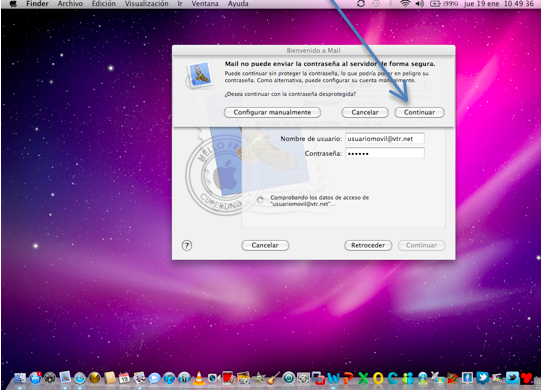
Task: Launch Outlook O icon in Dock
Action: tap(378, 378)
